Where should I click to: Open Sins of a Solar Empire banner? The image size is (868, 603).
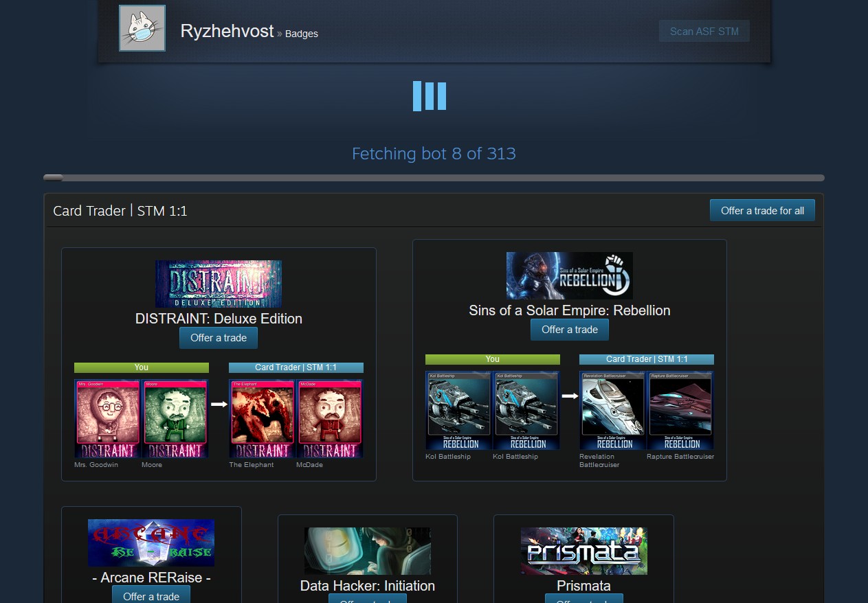point(569,275)
